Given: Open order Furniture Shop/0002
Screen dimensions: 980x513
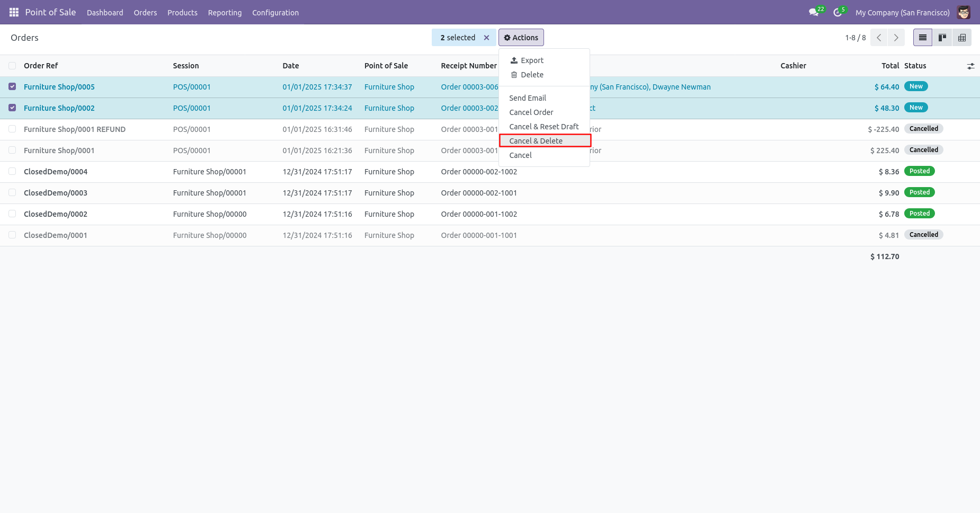Looking at the screenshot, I should [59, 108].
